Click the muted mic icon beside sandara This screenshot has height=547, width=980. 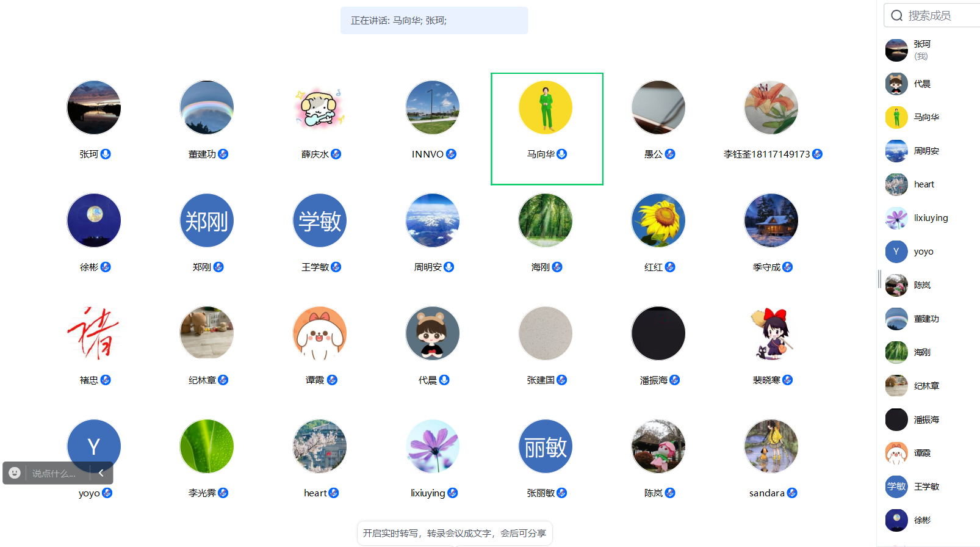(792, 493)
